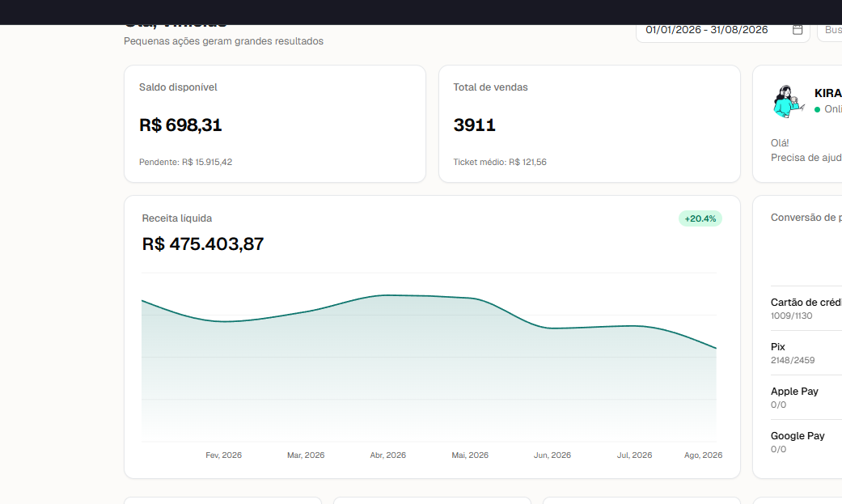The height and width of the screenshot is (504, 842).
Task: Select the R$ 475.403,87 revenue value
Action: tap(203, 244)
